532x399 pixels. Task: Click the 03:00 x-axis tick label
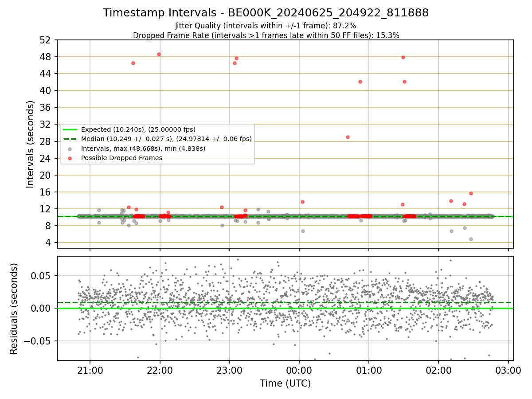(x=508, y=370)
